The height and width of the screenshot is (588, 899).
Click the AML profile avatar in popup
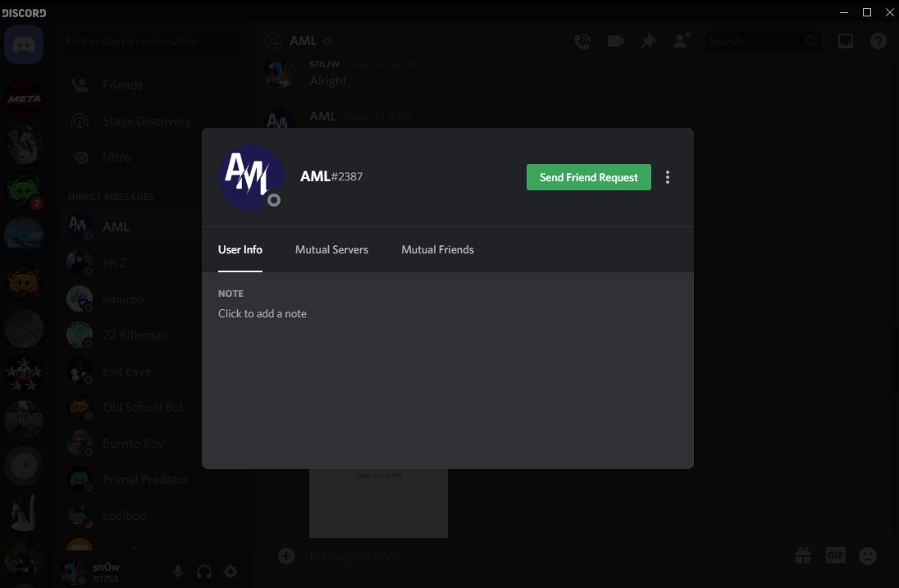point(250,177)
